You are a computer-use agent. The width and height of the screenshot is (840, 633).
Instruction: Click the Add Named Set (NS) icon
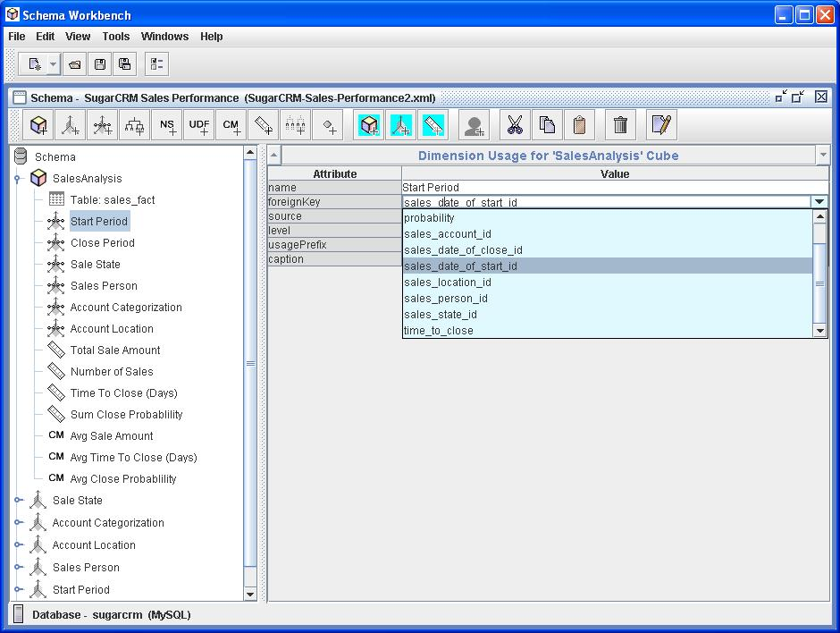pyautogui.click(x=167, y=126)
